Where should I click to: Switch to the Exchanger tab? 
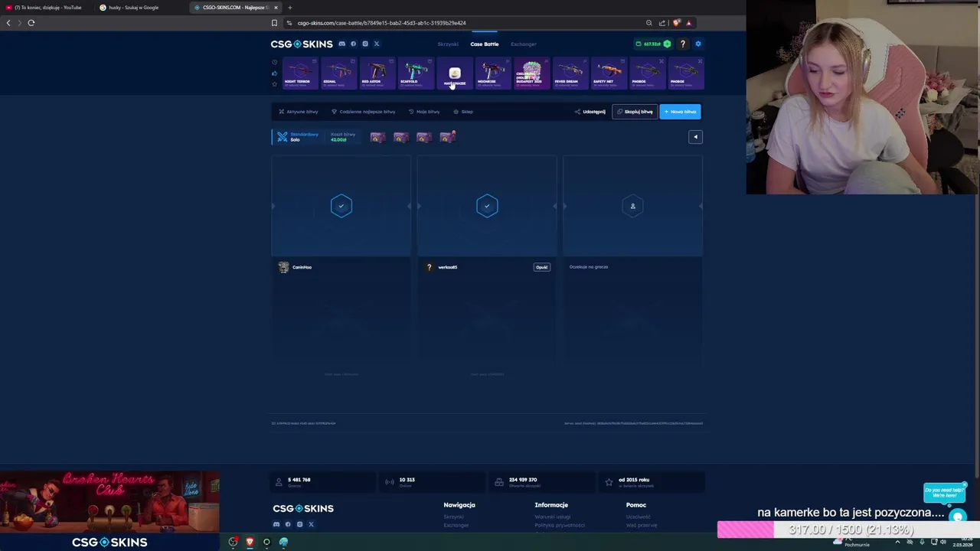(524, 44)
